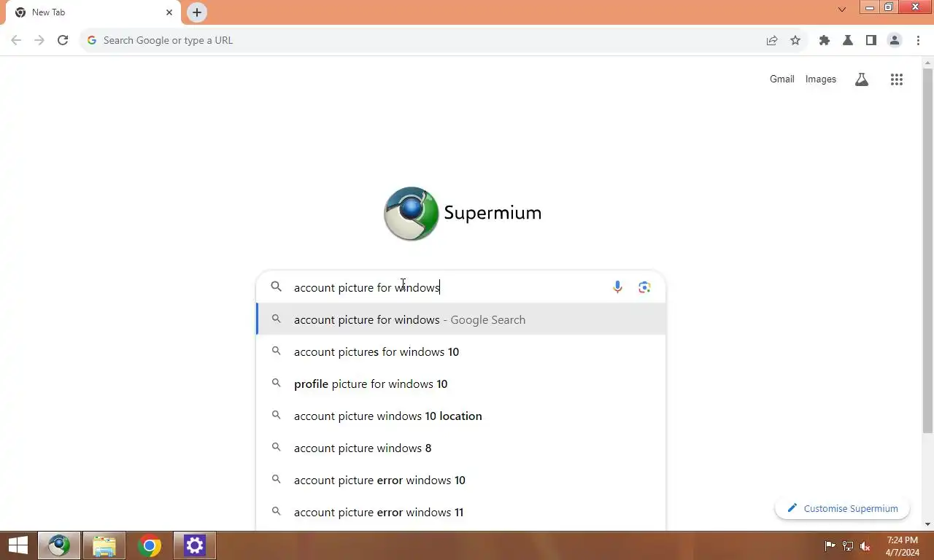Open the Images link
934x560 pixels.
821,79
